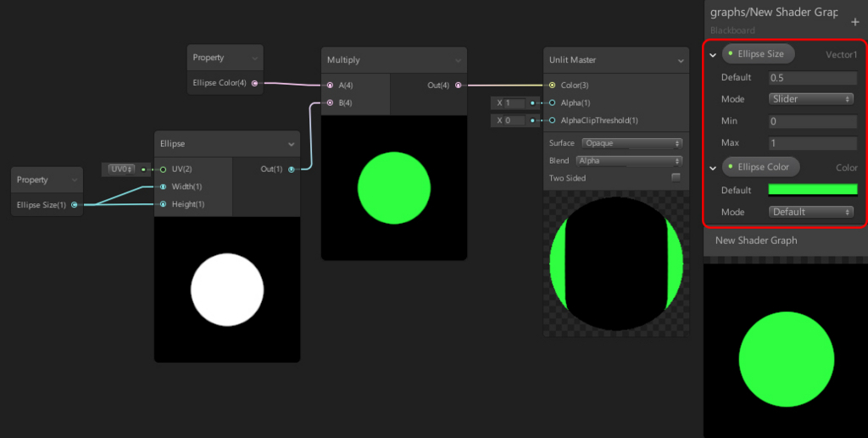Click the Ellipse Size Max field
The height and width of the screenshot is (438, 868).
click(813, 143)
